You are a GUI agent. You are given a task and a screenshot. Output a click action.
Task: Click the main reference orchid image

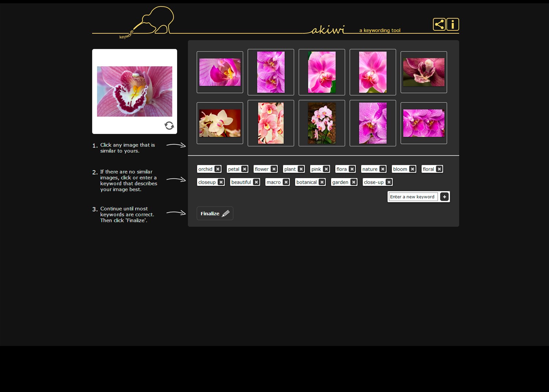click(134, 91)
